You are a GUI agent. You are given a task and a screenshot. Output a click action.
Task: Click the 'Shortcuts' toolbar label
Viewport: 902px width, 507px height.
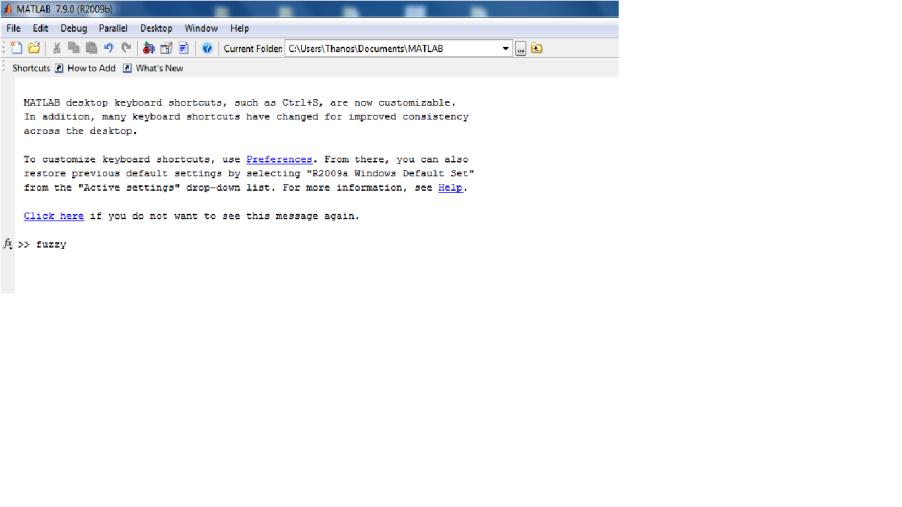click(31, 68)
